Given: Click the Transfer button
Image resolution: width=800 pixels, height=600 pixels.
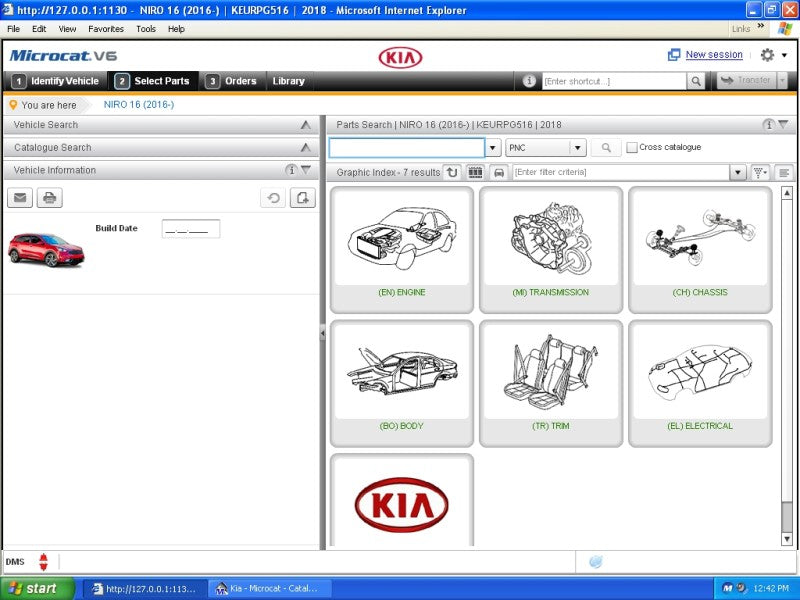Looking at the screenshot, I should point(748,81).
